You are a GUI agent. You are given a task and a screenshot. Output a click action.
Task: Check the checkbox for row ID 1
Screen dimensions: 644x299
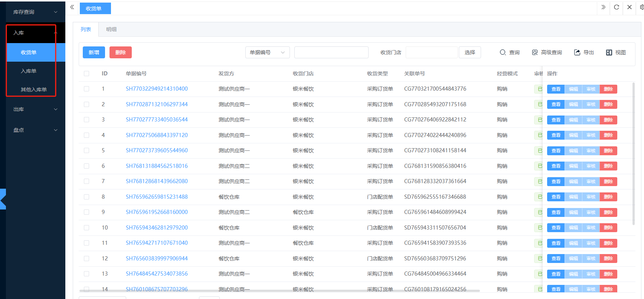click(86, 89)
